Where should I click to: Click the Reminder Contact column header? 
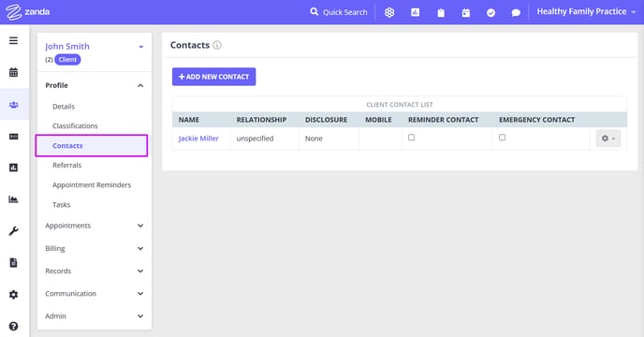443,120
